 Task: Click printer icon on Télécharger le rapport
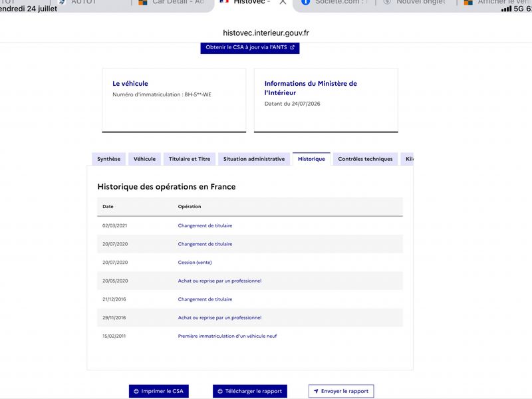(x=220, y=391)
